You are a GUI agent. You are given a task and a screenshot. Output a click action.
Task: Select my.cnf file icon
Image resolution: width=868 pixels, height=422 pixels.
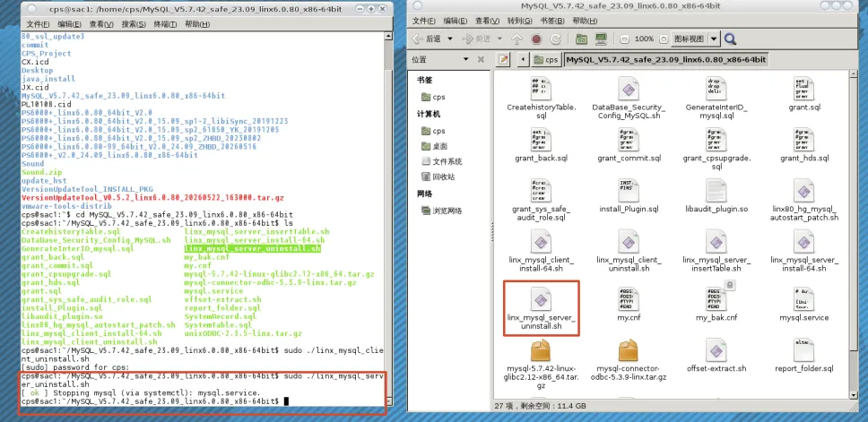pos(629,298)
